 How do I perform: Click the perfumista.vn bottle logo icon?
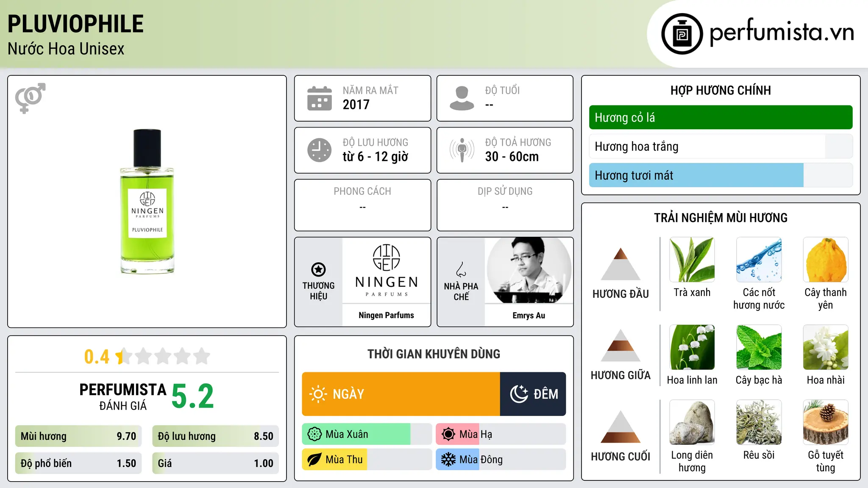682,34
